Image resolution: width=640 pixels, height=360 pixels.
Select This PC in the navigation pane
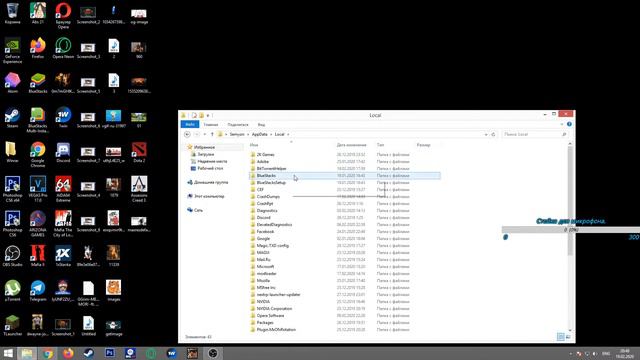(x=209, y=196)
